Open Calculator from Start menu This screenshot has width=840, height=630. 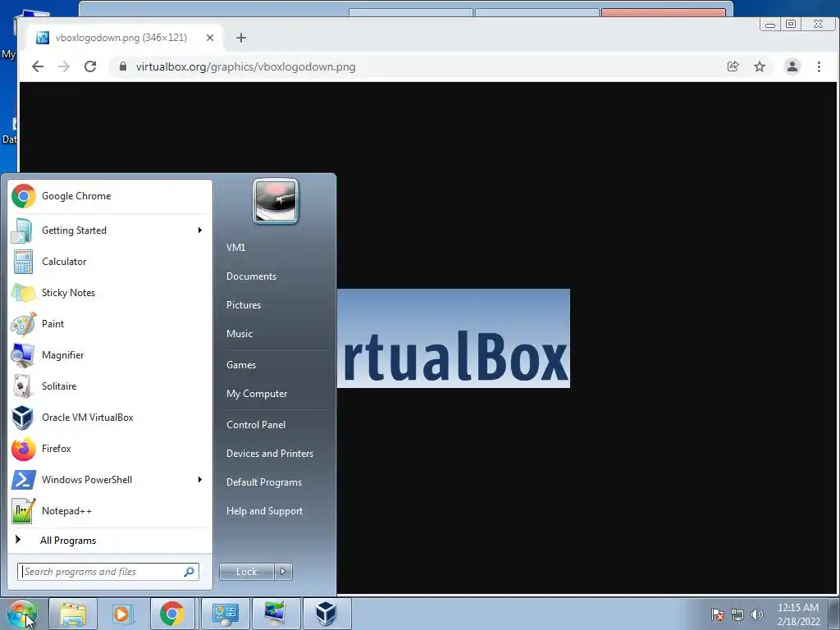(110, 262)
